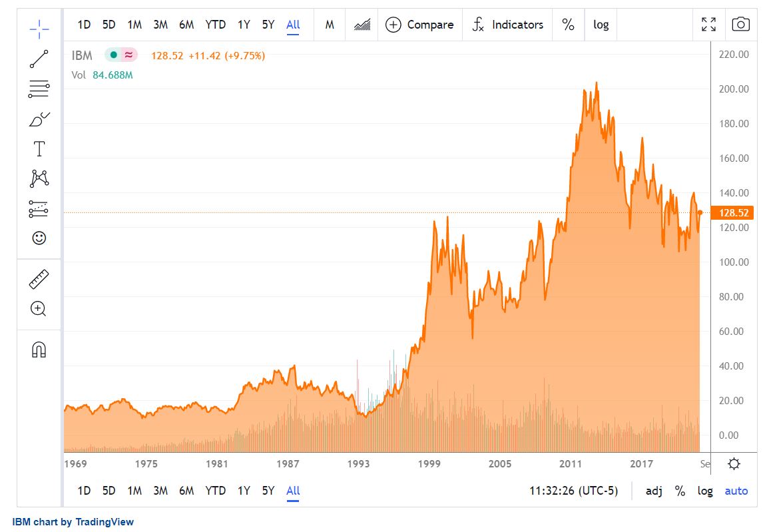
Task: Open the Indicators menu
Action: tap(507, 25)
